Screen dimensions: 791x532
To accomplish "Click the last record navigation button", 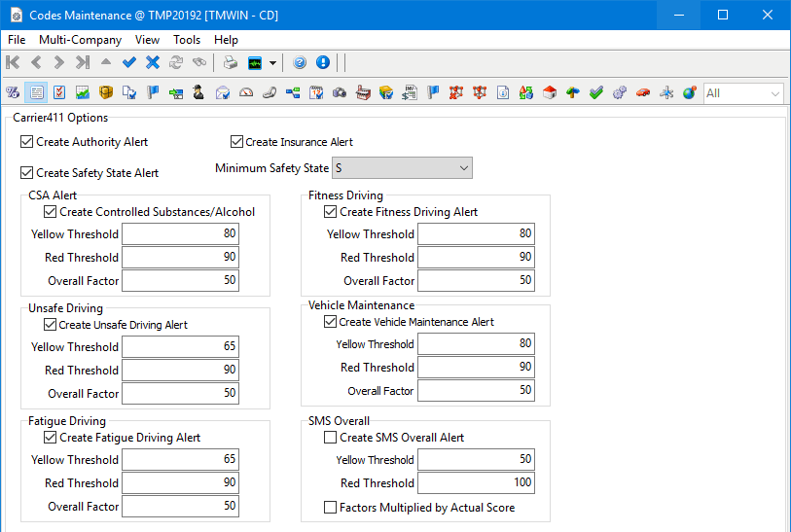I will pos(83,62).
